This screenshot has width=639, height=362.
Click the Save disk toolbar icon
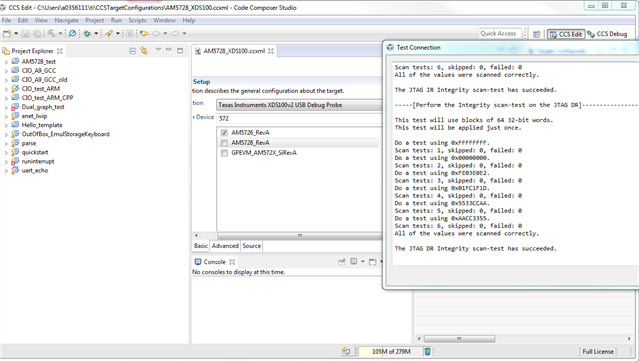tap(25, 33)
